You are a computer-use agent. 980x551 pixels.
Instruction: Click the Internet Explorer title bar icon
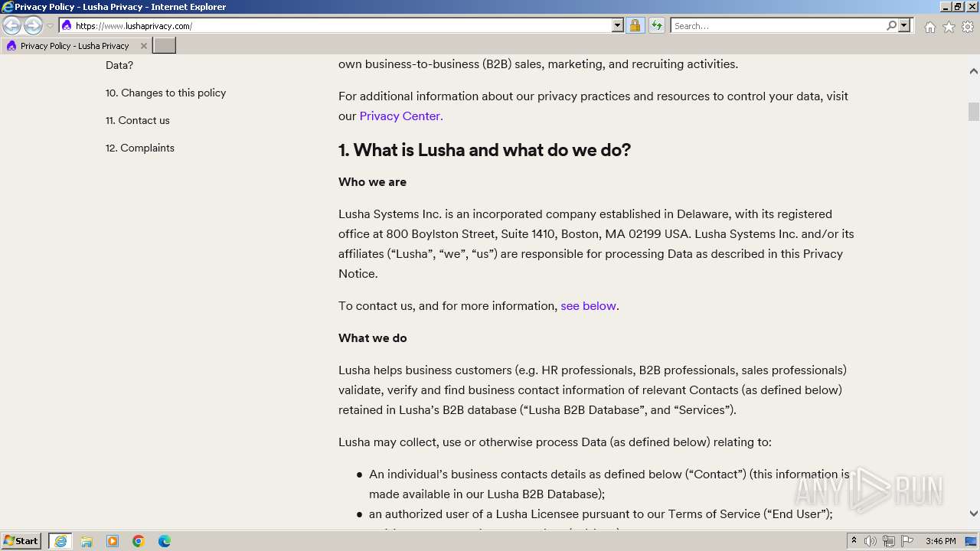(x=8, y=7)
